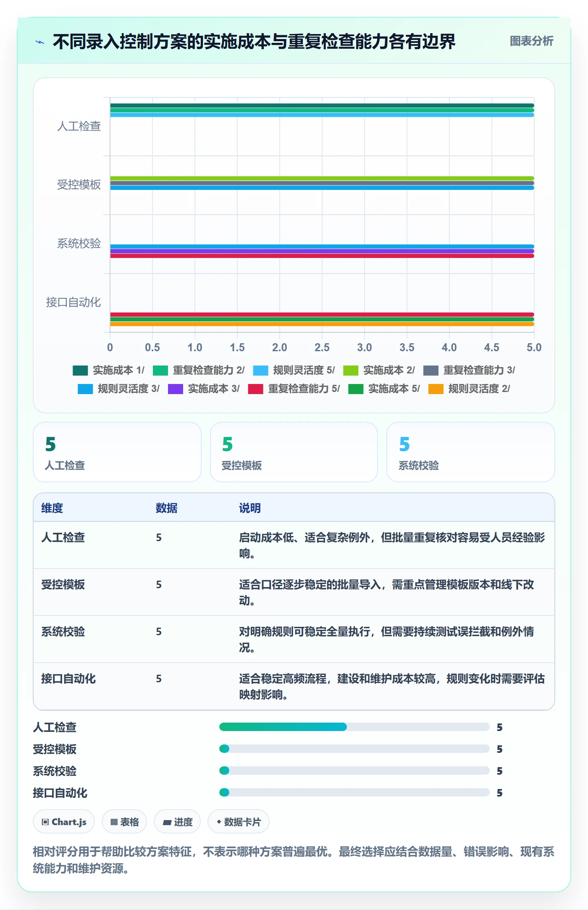Click 接口自动化 row name in table
Viewport: 588px width, 910px height.
click(68, 679)
